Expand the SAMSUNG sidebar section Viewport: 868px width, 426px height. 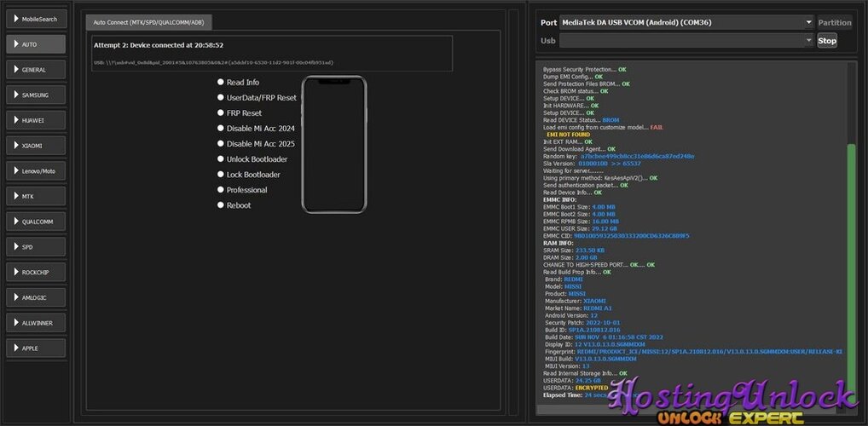(36, 95)
